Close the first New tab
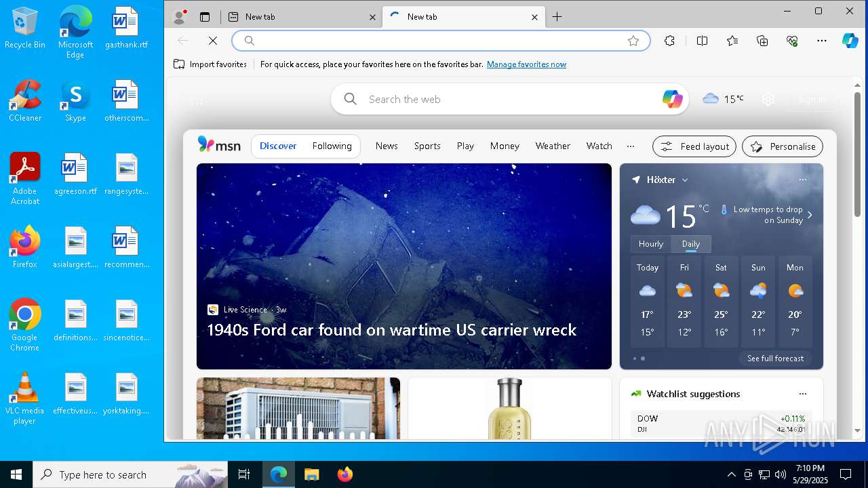Viewport: 868px width, 488px height. [372, 17]
